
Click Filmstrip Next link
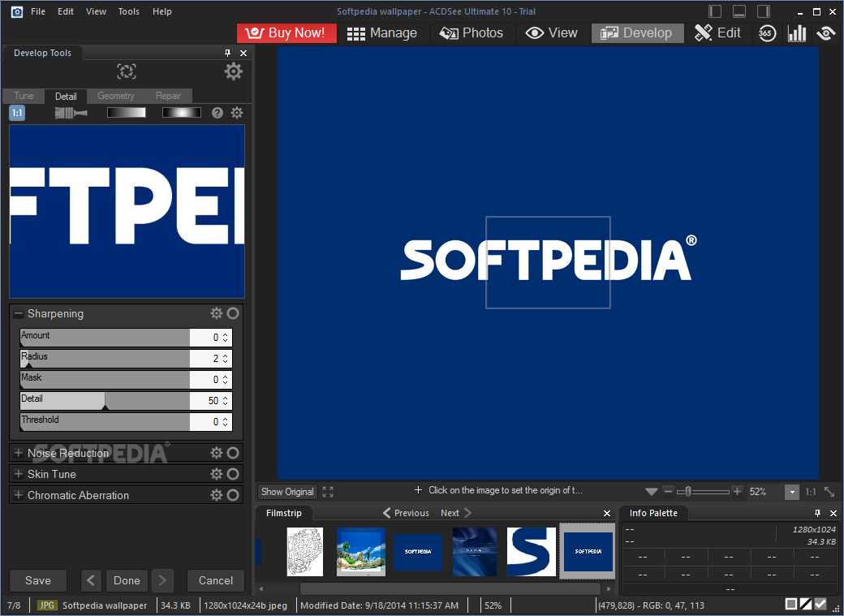(x=456, y=513)
